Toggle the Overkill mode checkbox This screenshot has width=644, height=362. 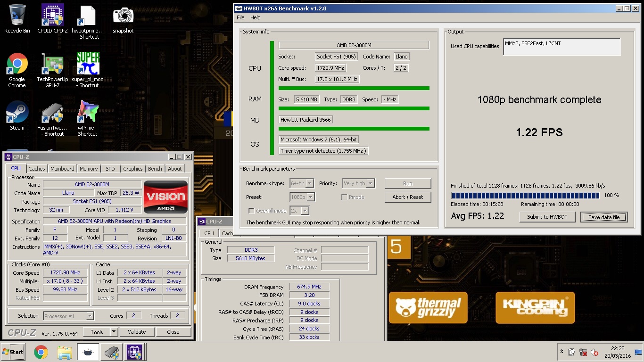tap(251, 211)
